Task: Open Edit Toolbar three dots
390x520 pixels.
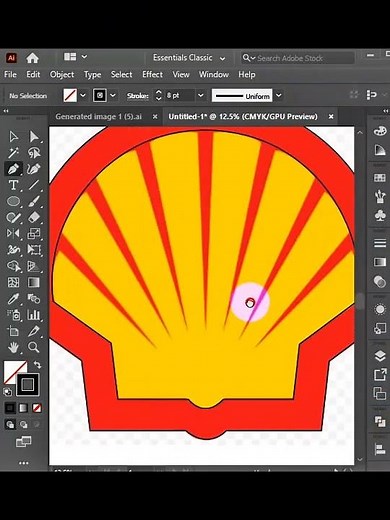Action: point(23,463)
